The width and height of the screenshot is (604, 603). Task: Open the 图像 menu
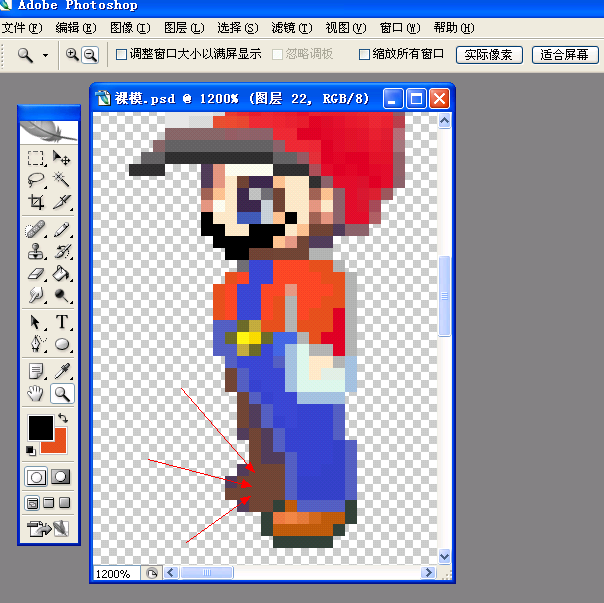coord(130,28)
